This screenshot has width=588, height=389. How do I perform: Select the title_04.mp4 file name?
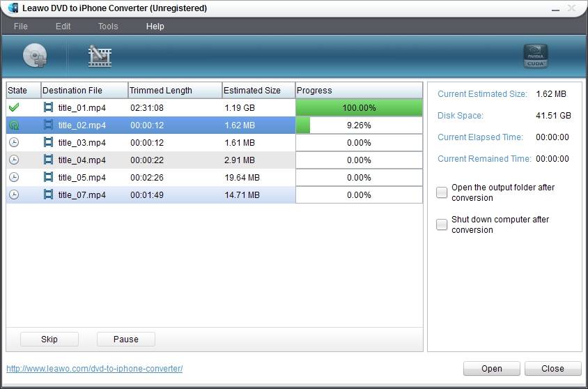(82, 160)
